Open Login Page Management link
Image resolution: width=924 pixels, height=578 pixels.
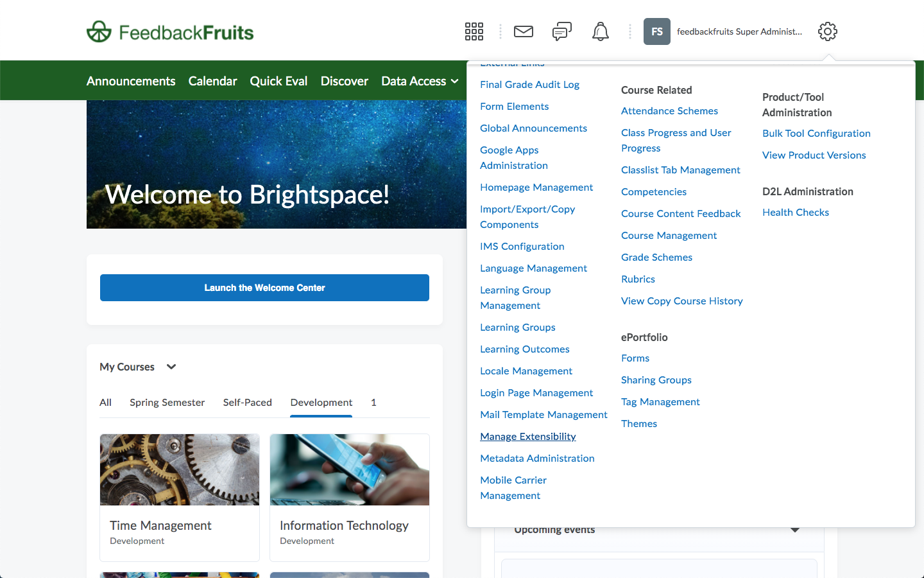click(536, 392)
